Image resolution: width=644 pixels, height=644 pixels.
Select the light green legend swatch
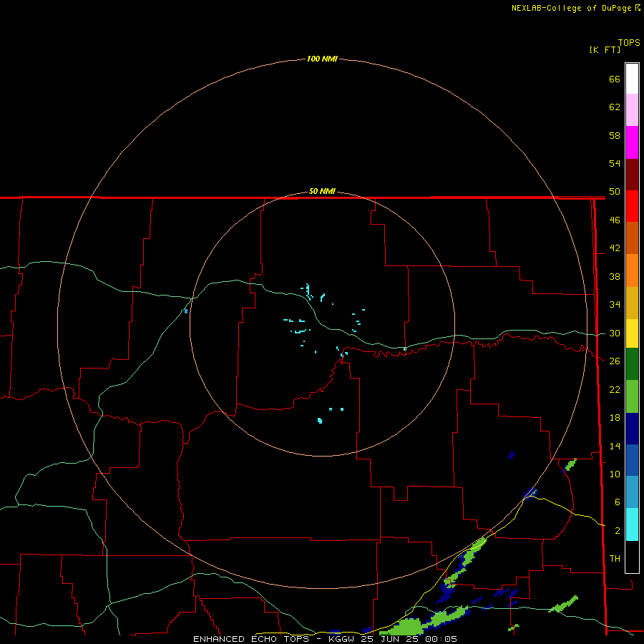tap(632, 396)
